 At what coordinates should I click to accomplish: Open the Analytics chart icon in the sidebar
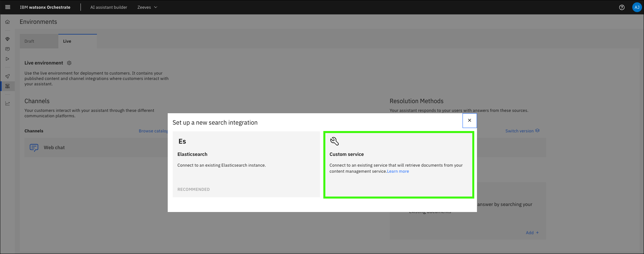[7, 103]
